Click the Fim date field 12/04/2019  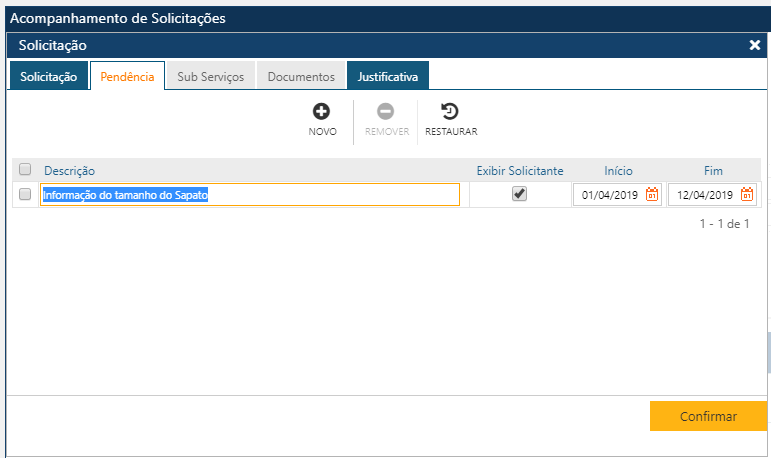pos(704,195)
